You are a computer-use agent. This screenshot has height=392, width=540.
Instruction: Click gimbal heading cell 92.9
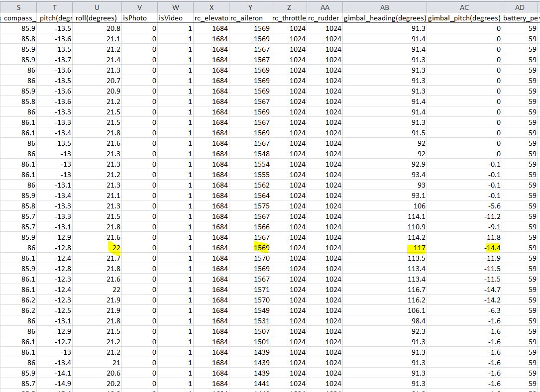385,164
